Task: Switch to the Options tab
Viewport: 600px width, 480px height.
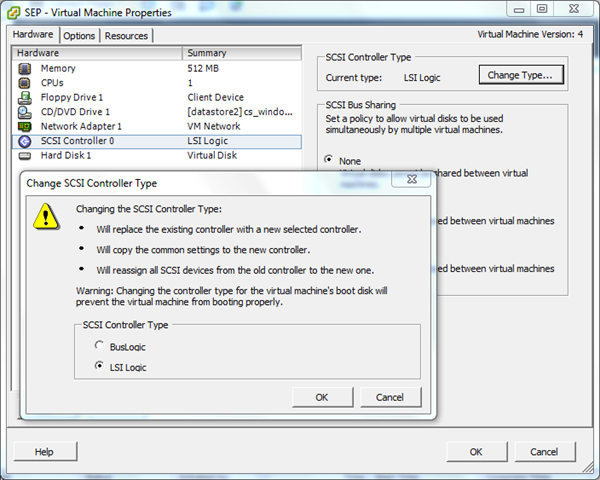Action: coord(80,36)
